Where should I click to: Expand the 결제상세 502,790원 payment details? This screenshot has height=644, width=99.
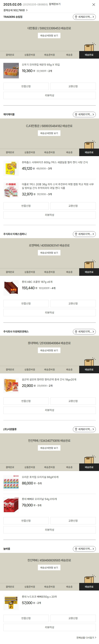(x=15, y=10)
